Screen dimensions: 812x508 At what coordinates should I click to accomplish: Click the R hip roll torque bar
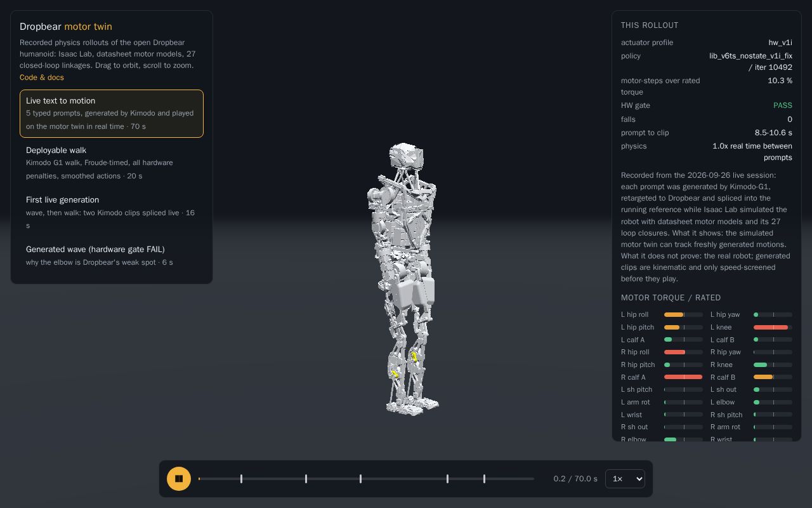click(x=683, y=352)
